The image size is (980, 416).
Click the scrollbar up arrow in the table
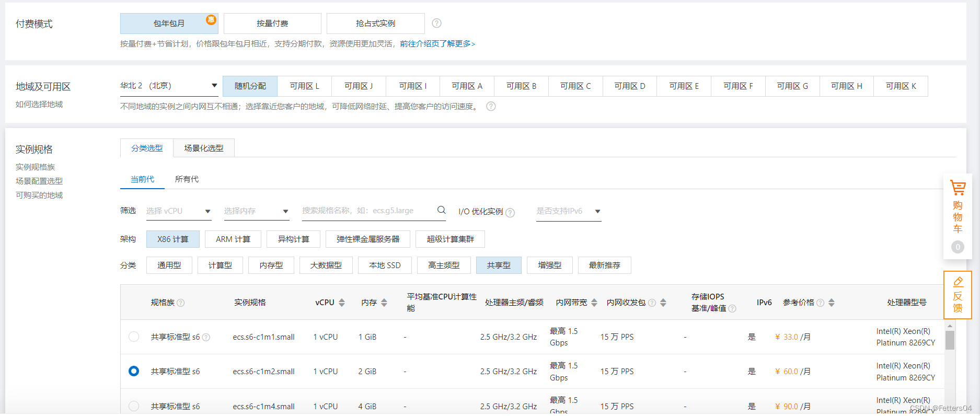950,326
